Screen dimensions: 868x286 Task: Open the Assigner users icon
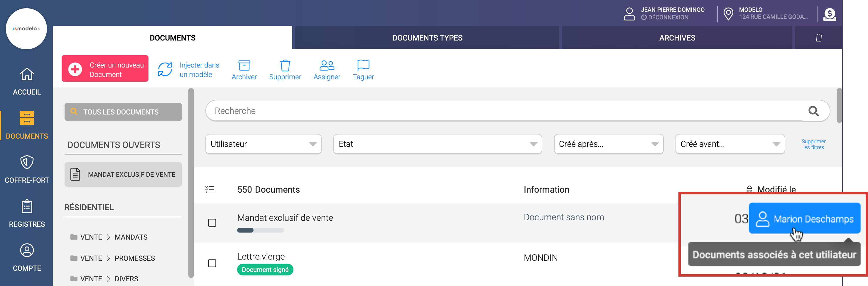click(x=327, y=65)
